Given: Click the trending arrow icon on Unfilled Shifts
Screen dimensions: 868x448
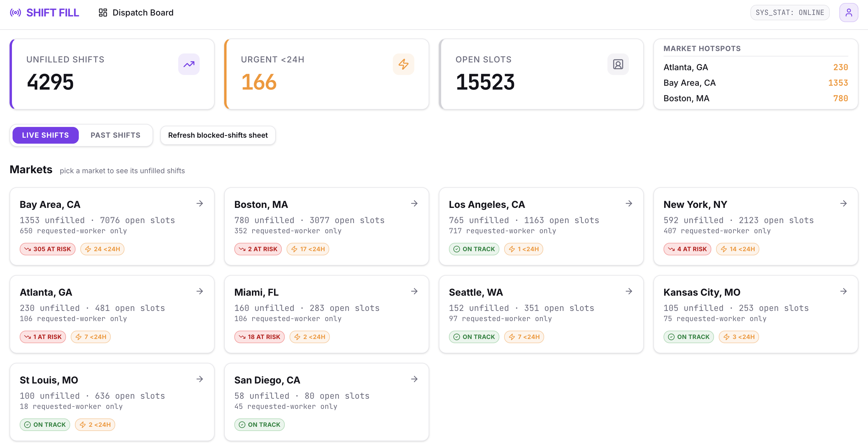Looking at the screenshot, I should point(189,64).
